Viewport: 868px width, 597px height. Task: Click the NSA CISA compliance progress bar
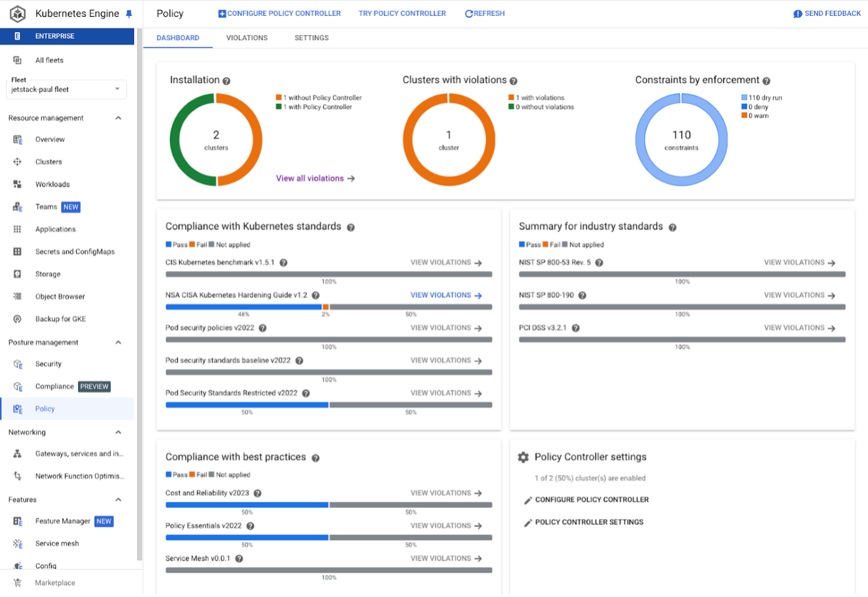point(329,307)
